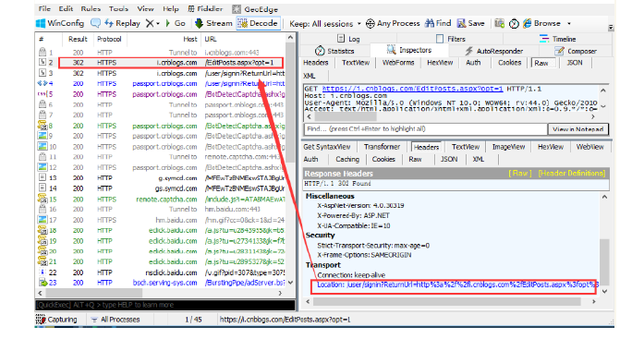
Task: Switch to the Inspectors tab
Action: [409, 50]
